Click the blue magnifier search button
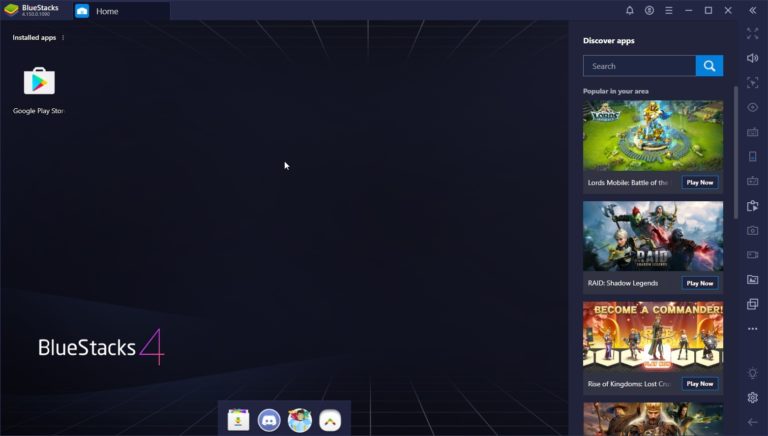The height and width of the screenshot is (436, 768). (x=709, y=66)
